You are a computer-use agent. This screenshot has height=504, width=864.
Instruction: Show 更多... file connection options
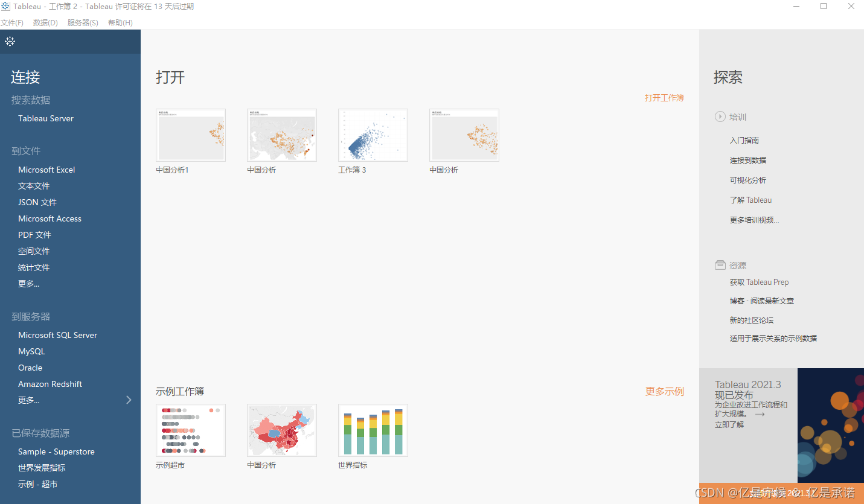pos(28,284)
